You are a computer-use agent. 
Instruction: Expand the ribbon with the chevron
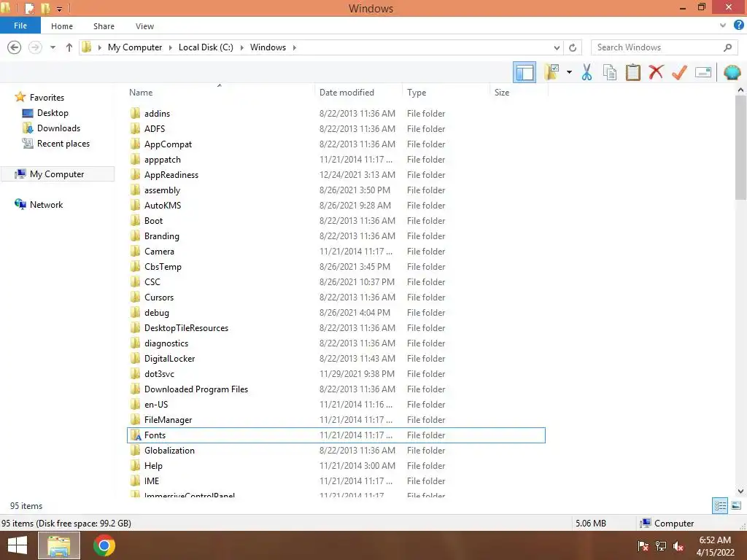coord(723,26)
